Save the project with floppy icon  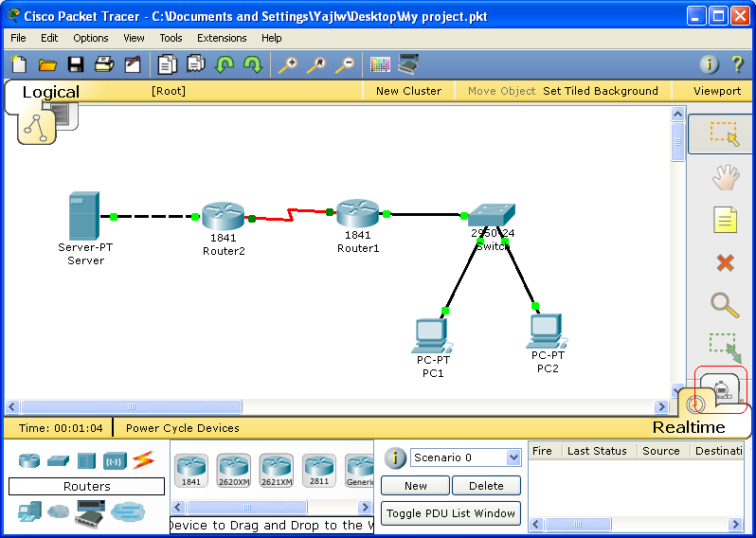click(x=75, y=64)
